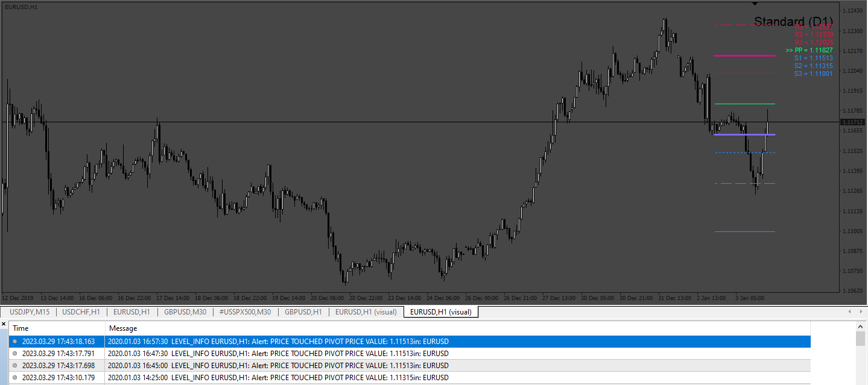Click the info icon on the 17:43:18.163 log row
The width and height of the screenshot is (868, 385).
pyautogui.click(x=15, y=342)
